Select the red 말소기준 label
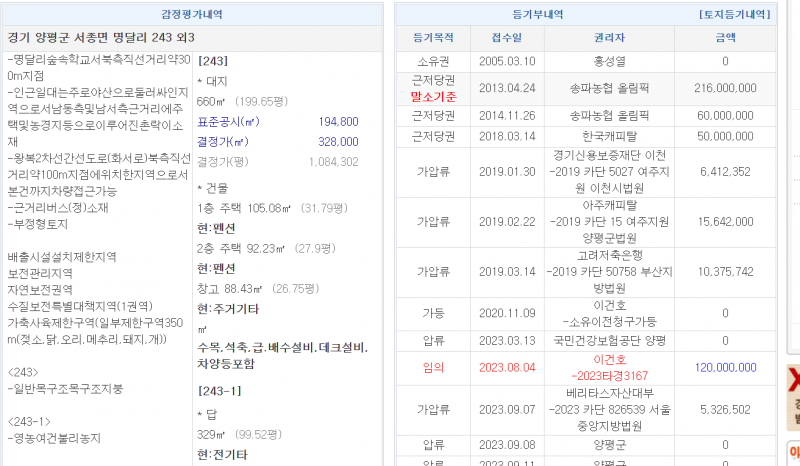The height and width of the screenshot is (466, 800). [x=433, y=96]
